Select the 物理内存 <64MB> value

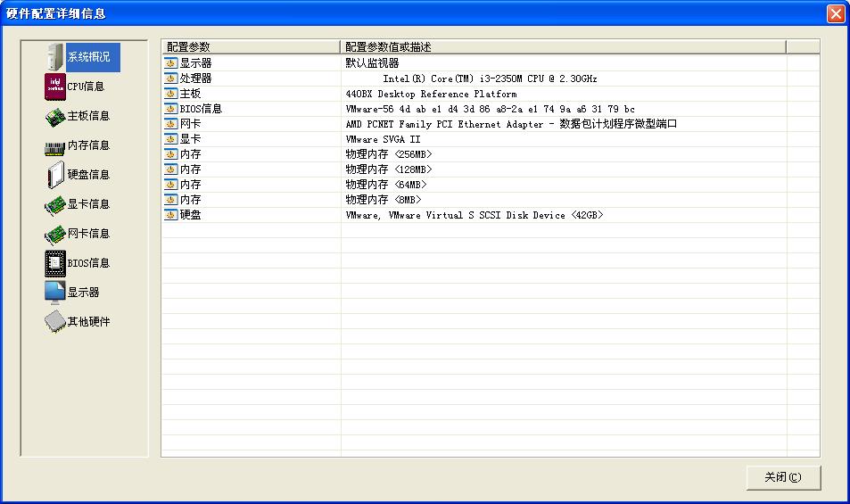[386, 185]
